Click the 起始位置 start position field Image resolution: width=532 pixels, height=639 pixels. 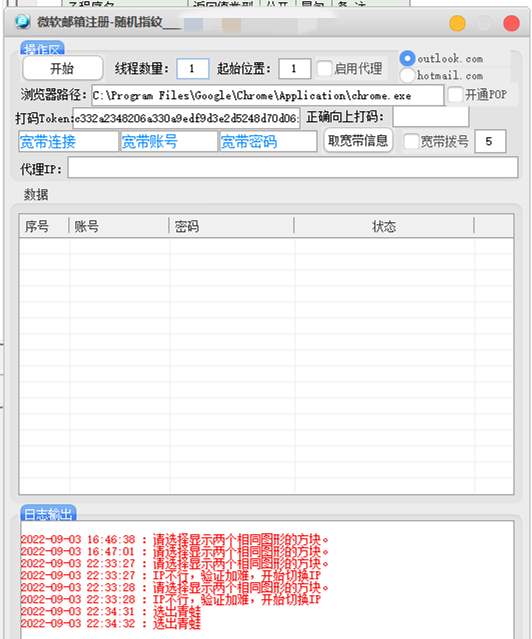295,68
